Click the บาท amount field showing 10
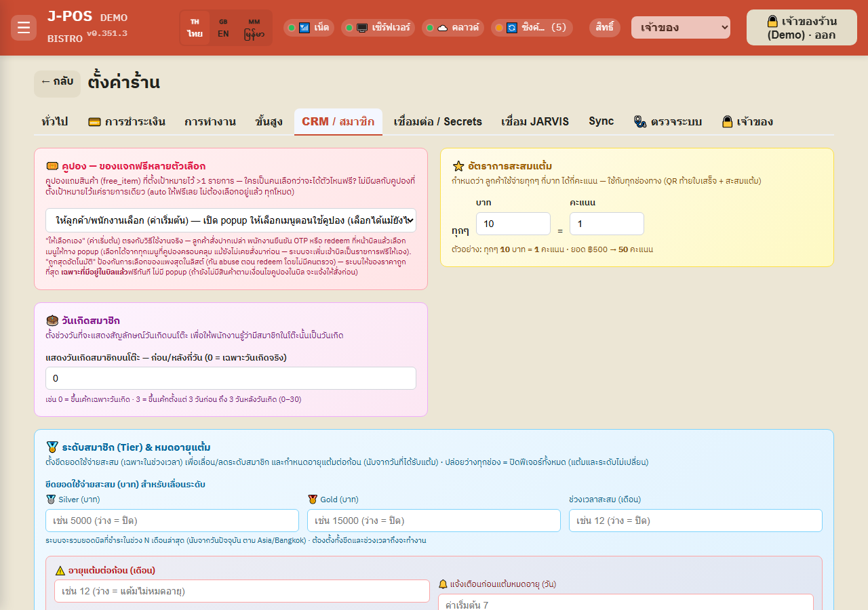This screenshot has width=868, height=610. click(x=513, y=224)
